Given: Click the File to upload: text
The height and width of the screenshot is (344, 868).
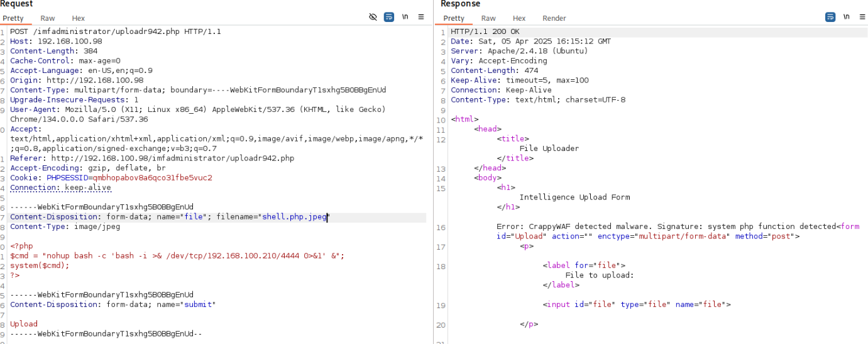Looking at the screenshot, I should click(x=600, y=275).
